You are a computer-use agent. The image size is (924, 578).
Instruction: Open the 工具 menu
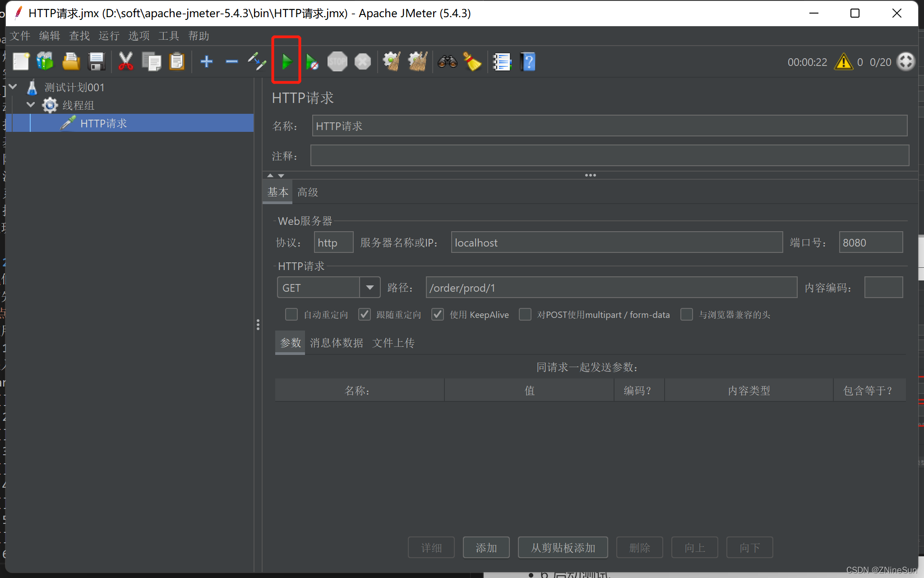tap(169, 36)
